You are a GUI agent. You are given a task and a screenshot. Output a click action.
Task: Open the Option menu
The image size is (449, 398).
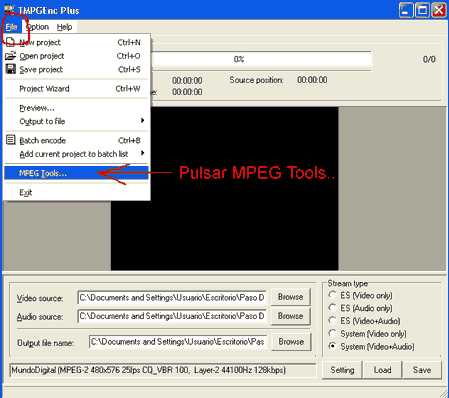point(37,27)
